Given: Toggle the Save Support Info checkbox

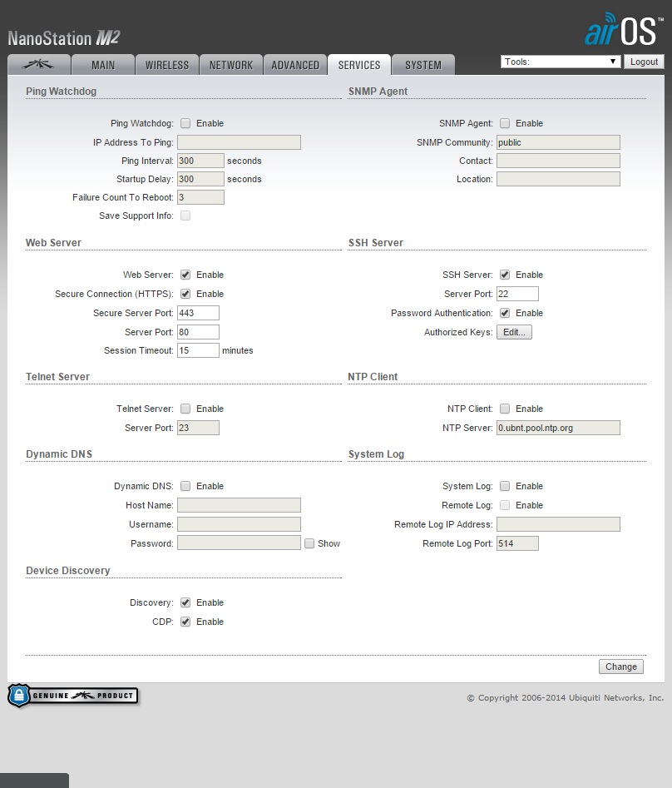Looking at the screenshot, I should (x=185, y=216).
